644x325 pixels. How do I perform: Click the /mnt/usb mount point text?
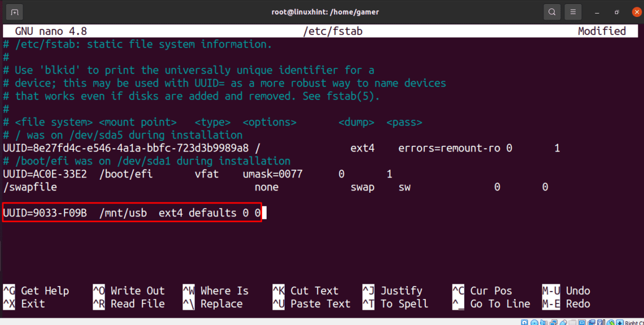click(x=123, y=213)
